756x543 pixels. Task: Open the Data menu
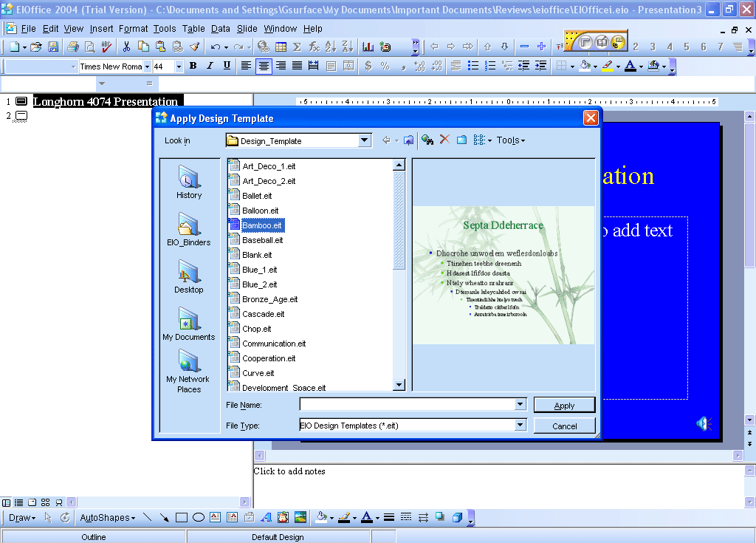(x=220, y=29)
